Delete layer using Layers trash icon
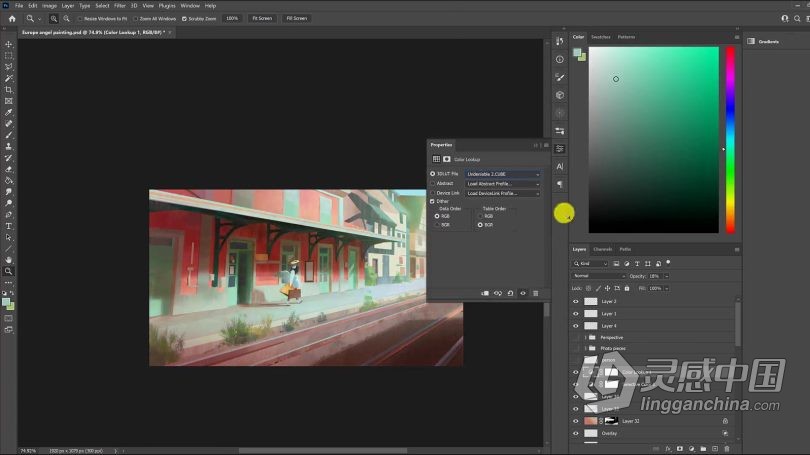This screenshot has width=810, height=455. pyautogui.click(x=727, y=449)
